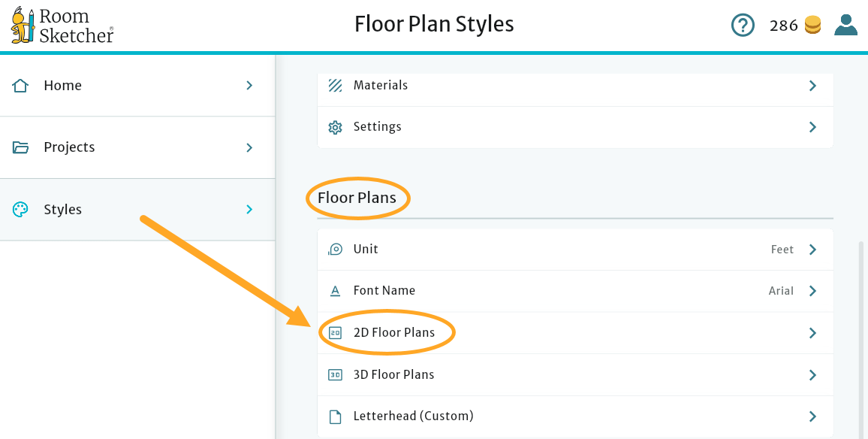Click the Materials hatch pattern icon
This screenshot has height=439, width=868.
coord(335,85)
